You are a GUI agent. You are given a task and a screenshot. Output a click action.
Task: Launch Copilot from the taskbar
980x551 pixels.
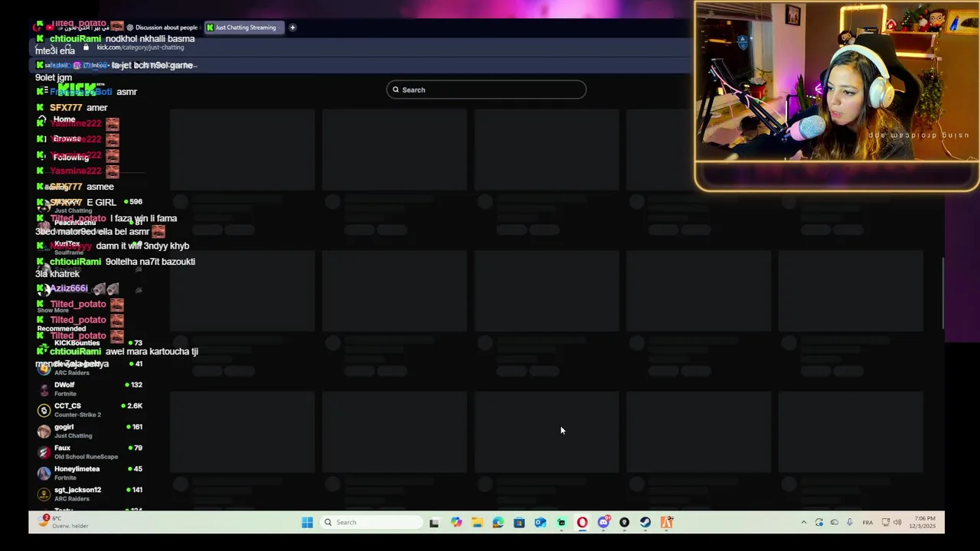456,523
